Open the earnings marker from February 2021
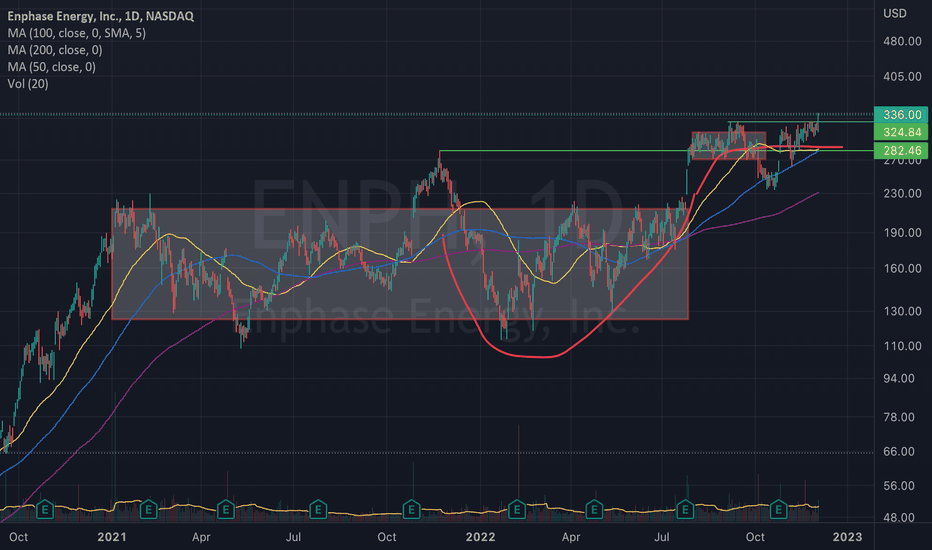The height and width of the screenshot is (550, 932). (148, 510)
